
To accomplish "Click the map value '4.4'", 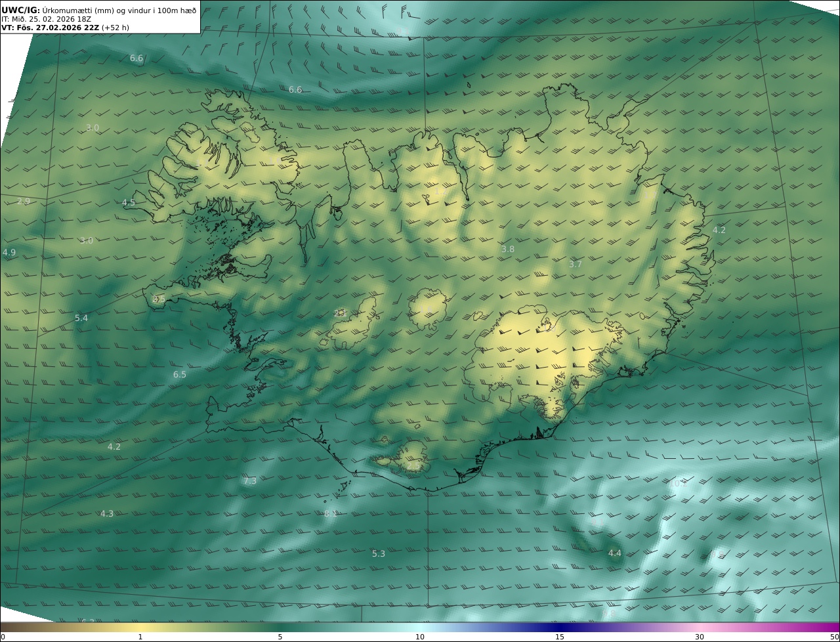I will [x=614, y=553].
